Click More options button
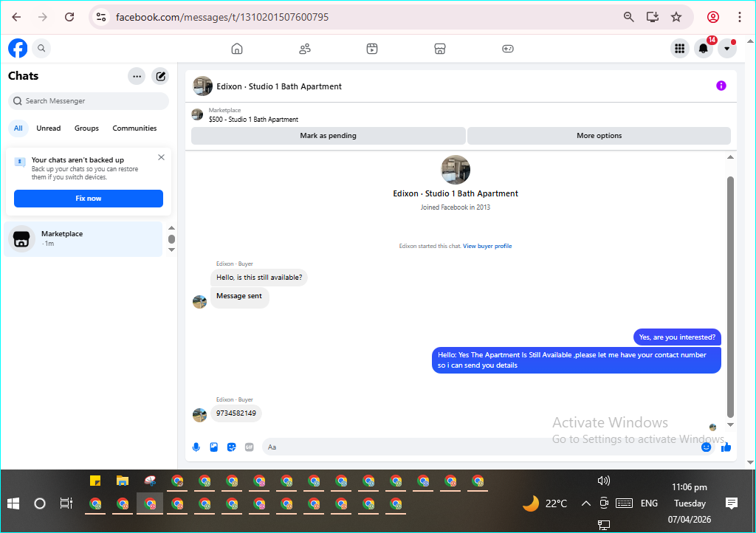Viewport: 756px width, 533px height. pos(599,136)
